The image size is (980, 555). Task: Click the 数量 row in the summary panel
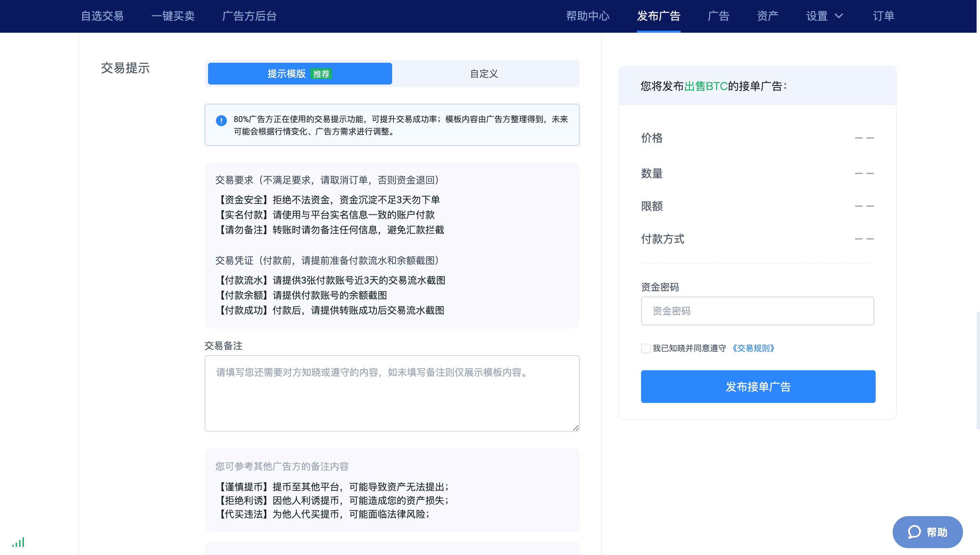757,173
